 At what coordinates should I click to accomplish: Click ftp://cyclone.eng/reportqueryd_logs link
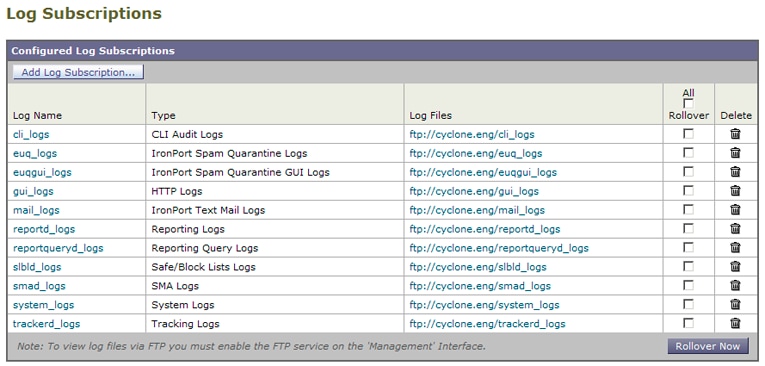click(499, 248)
